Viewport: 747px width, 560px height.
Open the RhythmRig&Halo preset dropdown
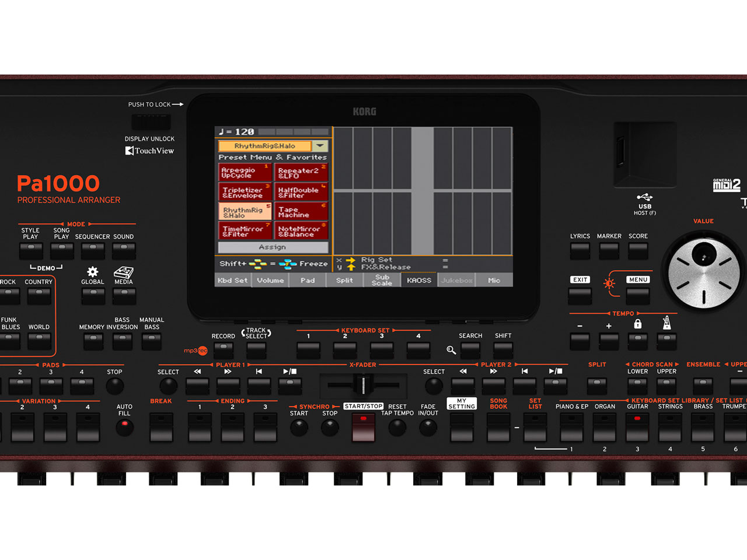320,146
